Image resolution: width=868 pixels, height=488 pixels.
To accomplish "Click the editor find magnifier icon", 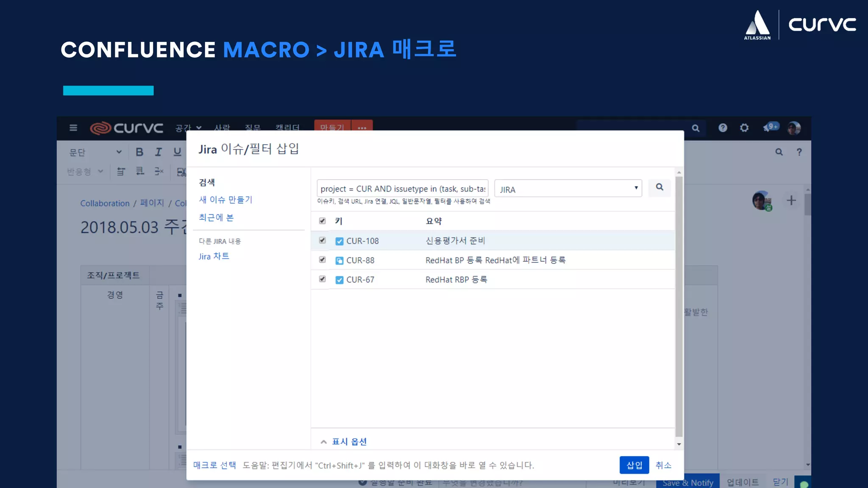I will [x=779, y=152].
